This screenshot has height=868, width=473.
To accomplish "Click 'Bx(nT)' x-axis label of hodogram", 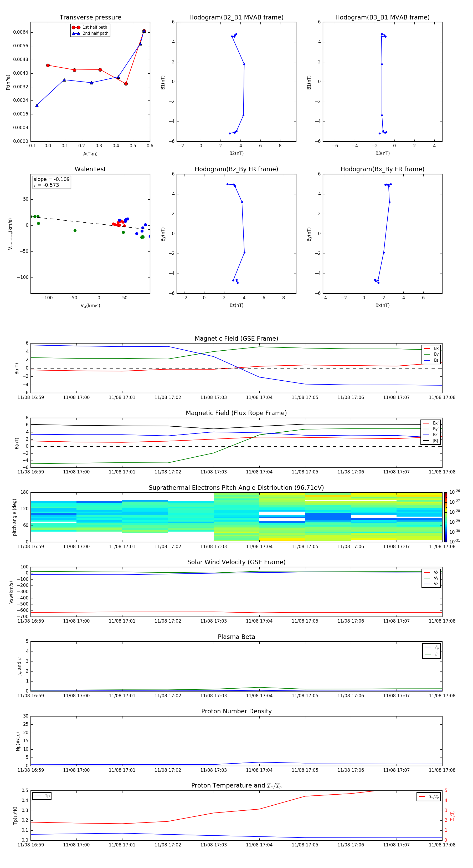I will pyautogui.click(x=382, y=305).
